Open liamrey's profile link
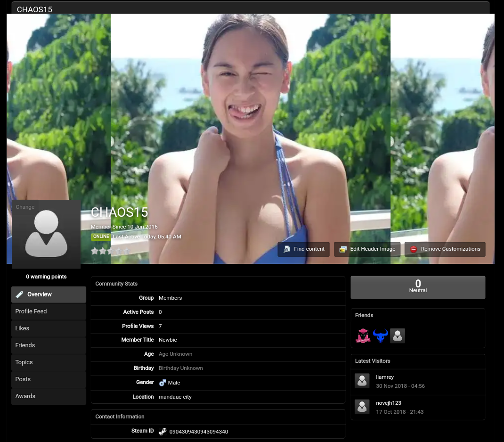 click(x=385, y=377)
